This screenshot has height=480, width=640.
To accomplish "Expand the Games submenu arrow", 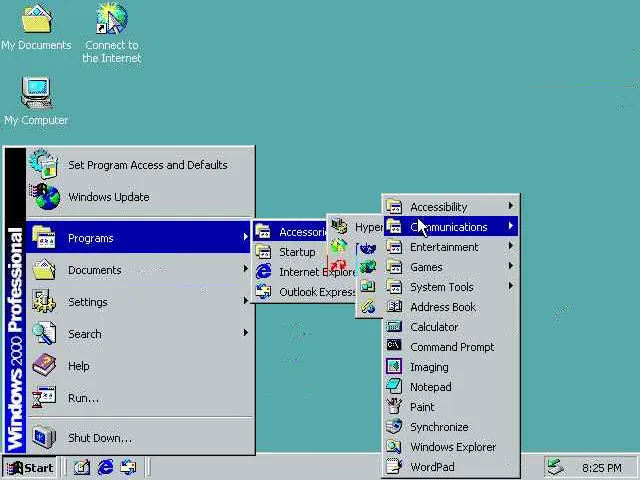I will click(511, 266).
